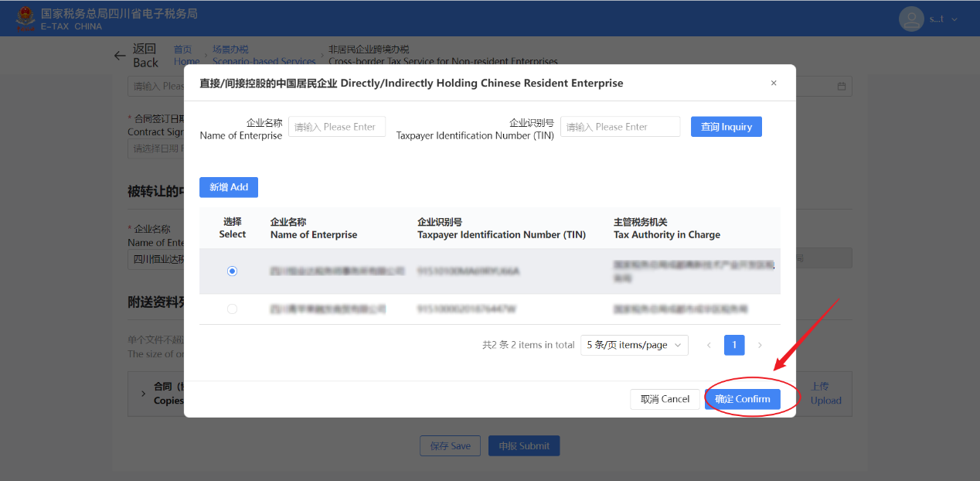Open the 5 items/page dropdown
Image resolution: width=980 pixels, height=481 pixels.
pos(634,345)
